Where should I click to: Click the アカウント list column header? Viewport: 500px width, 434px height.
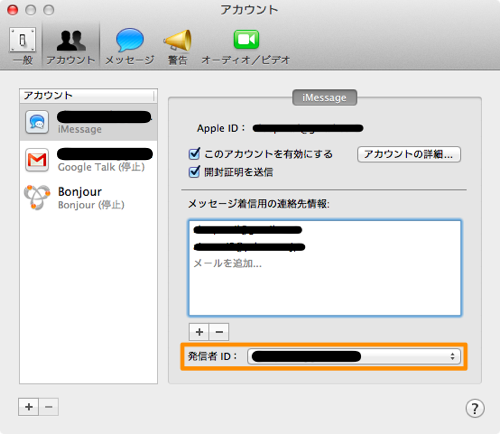pyautogui.click(x=88, y=96)
